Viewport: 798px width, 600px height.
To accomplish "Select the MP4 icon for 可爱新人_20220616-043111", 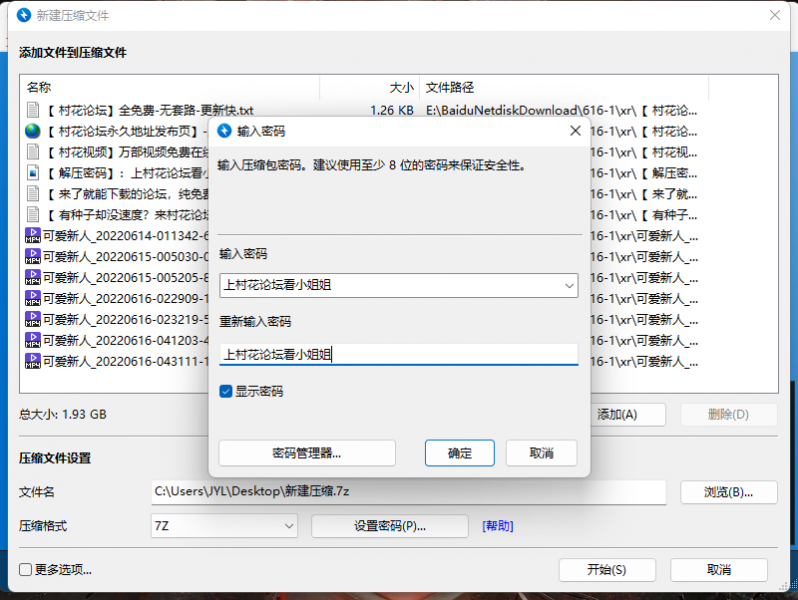I will tap(33, 360).
